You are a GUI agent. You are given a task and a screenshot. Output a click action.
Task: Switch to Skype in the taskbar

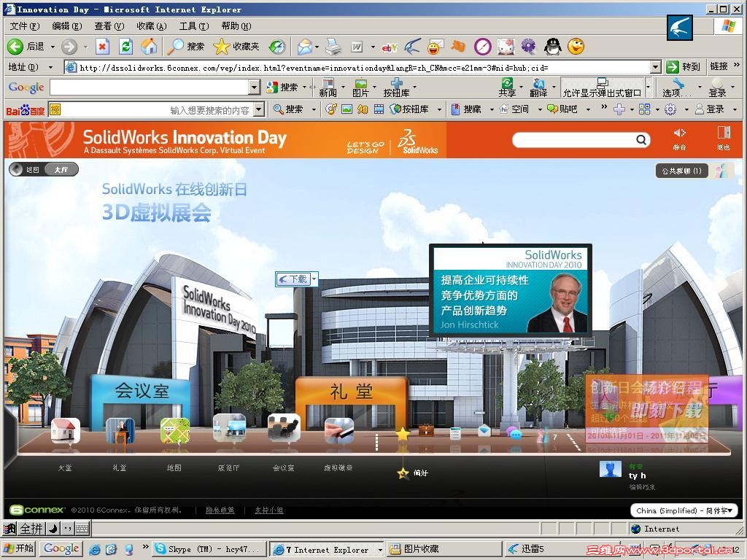pos(208,549)
